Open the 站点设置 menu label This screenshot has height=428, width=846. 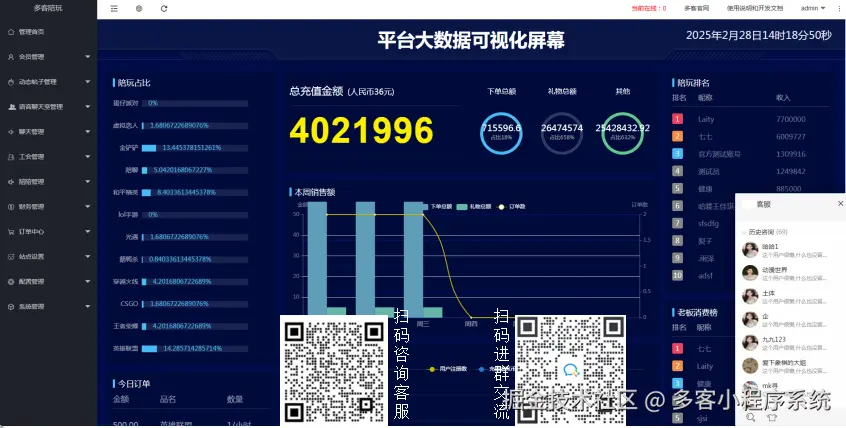pyautogui.click(x=31, y=257)
